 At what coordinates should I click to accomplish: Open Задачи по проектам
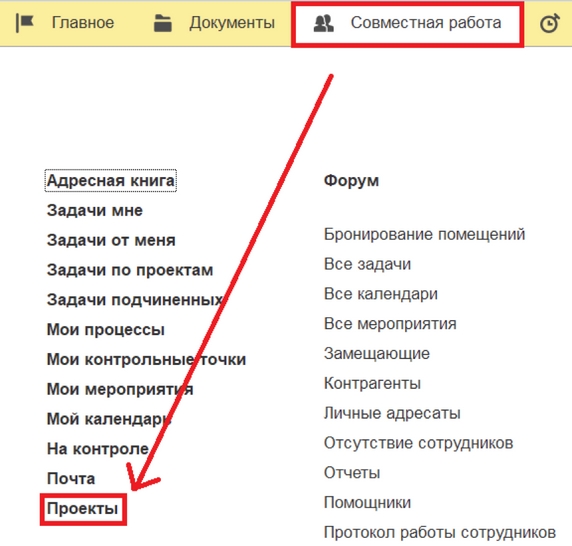130,270
